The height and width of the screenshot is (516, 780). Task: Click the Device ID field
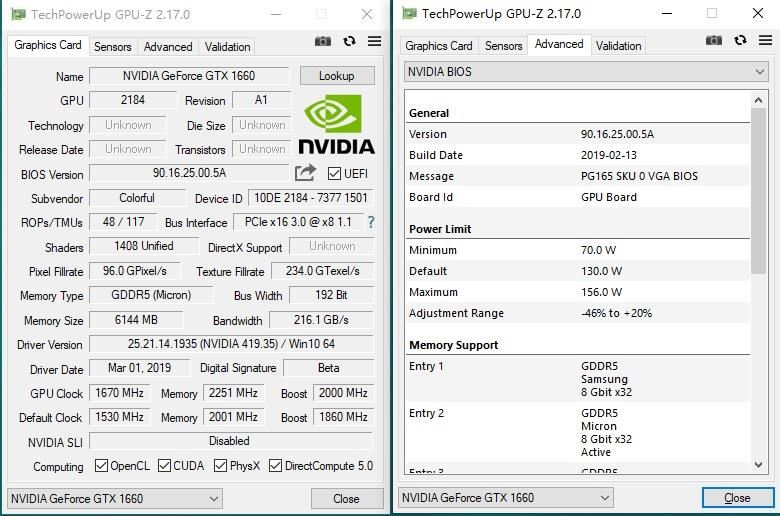[x=310, y=198]
